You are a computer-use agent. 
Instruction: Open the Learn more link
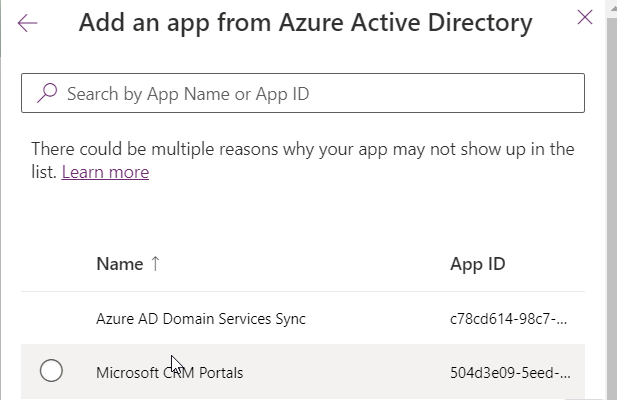(x=105, y=172)
